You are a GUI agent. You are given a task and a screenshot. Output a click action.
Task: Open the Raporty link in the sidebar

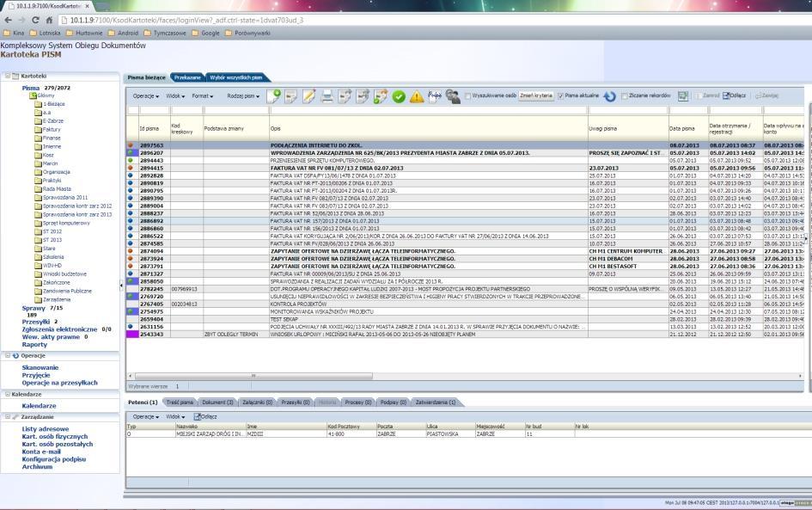(x=34, y=345)
